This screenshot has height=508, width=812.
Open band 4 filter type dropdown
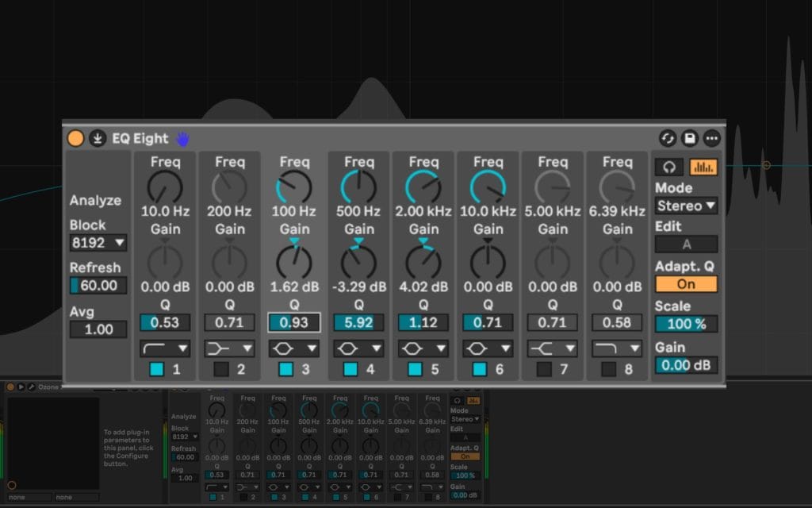pos(359,348)
